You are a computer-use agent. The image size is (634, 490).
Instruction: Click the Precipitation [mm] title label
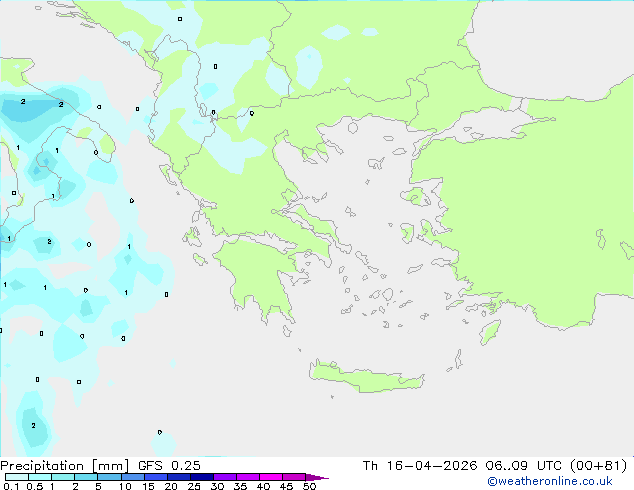click(65, 466)
